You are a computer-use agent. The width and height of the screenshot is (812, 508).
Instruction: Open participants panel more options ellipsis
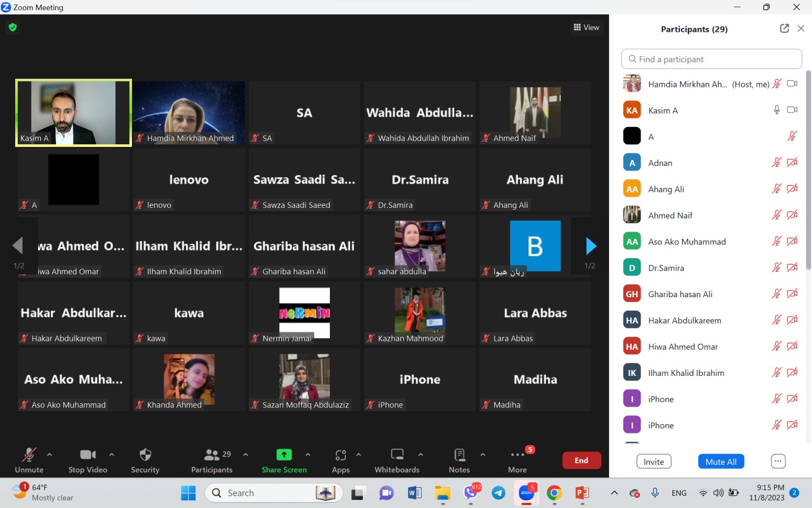pos(778,461)
